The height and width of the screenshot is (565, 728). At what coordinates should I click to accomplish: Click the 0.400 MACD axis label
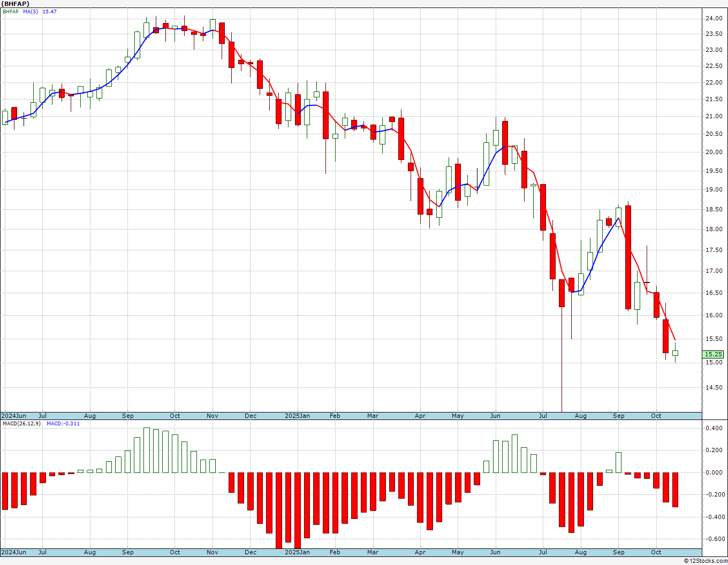coord(714,428)
